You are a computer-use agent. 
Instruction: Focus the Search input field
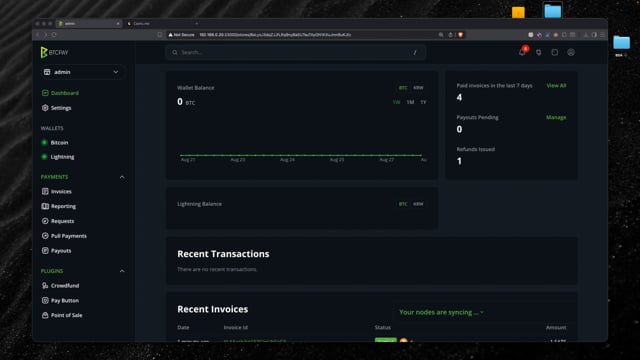pos(296,52)
